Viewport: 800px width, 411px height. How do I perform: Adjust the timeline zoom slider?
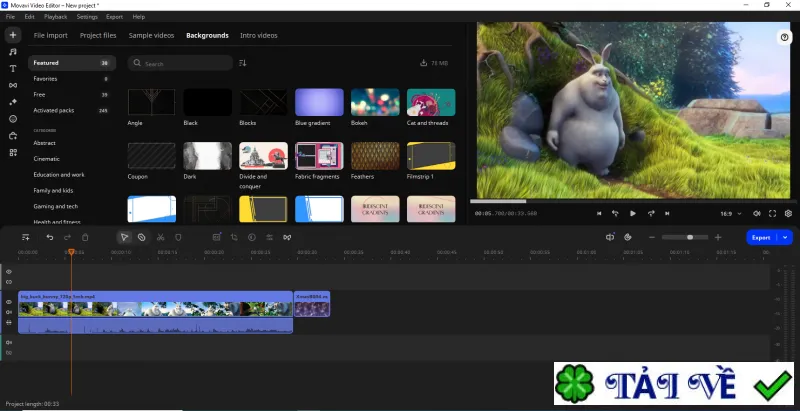[685, 238]
